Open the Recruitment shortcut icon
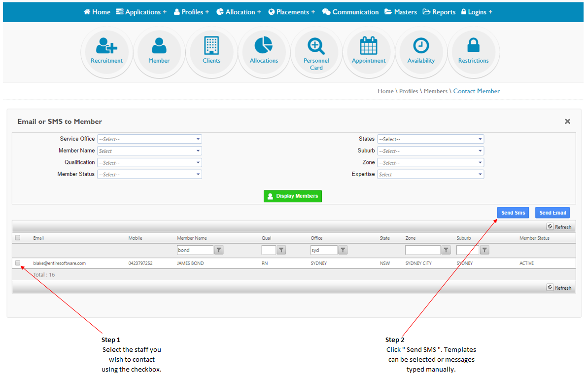 [106, 52]
